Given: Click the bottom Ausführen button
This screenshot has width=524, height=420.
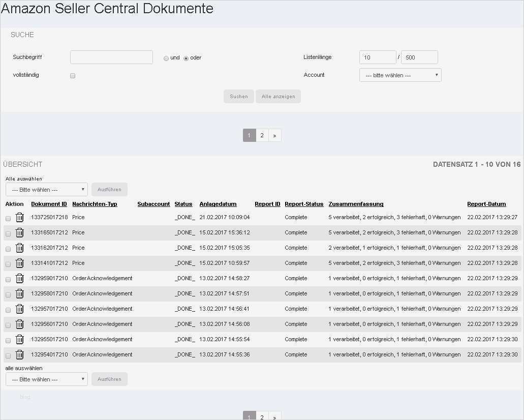Looking at the screenshot, I should pos(109,379).
